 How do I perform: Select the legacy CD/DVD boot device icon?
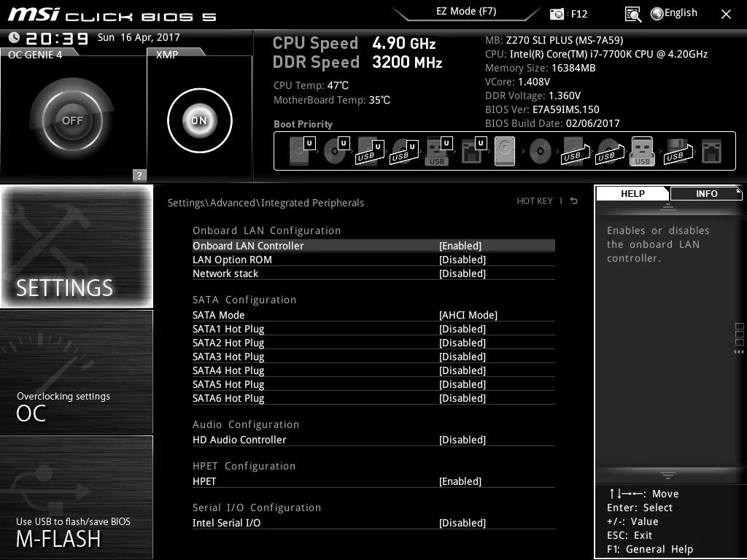point(541,152)
